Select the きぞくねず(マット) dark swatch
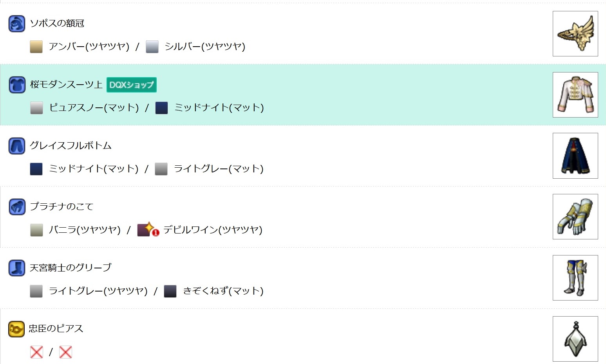 (170, 291)
